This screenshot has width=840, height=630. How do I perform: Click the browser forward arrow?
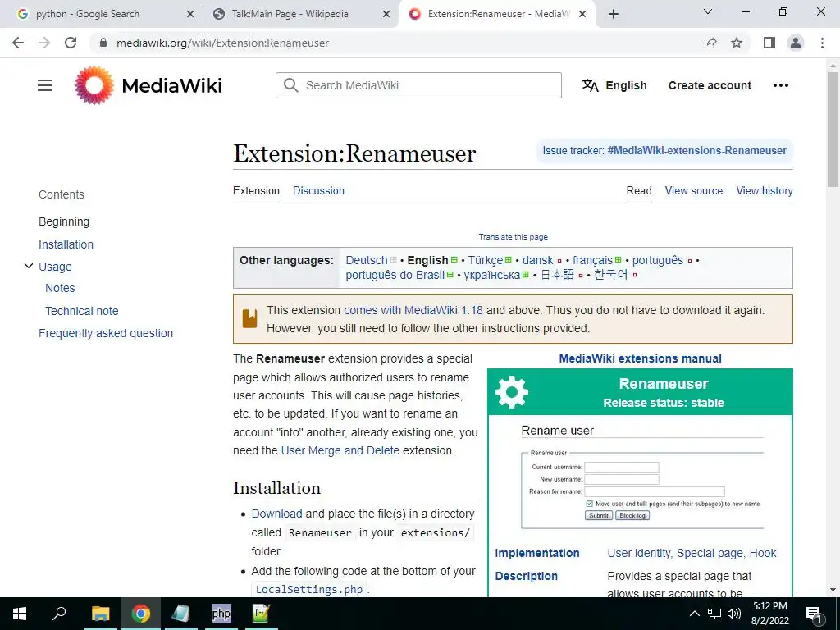[44, 43]
